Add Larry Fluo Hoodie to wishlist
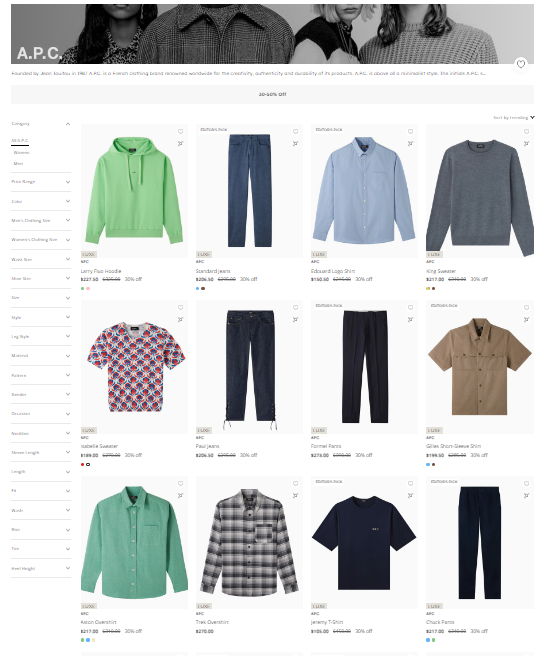 (180, 131)
